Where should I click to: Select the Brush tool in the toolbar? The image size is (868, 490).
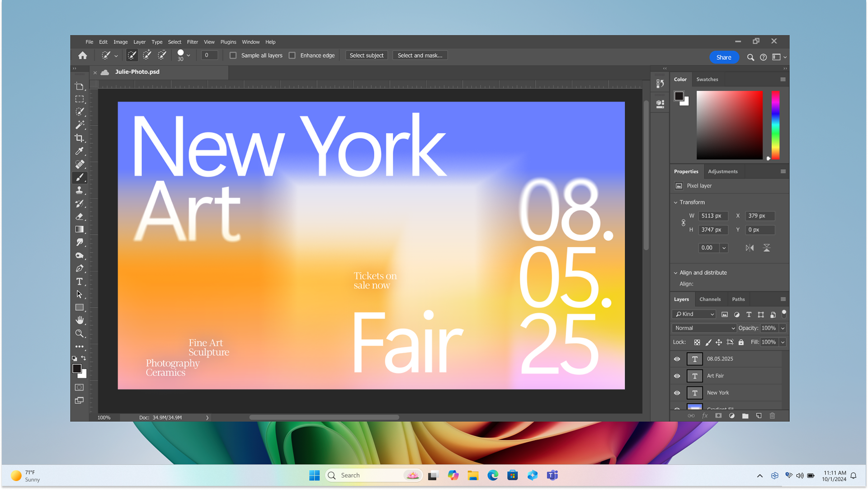80,177
